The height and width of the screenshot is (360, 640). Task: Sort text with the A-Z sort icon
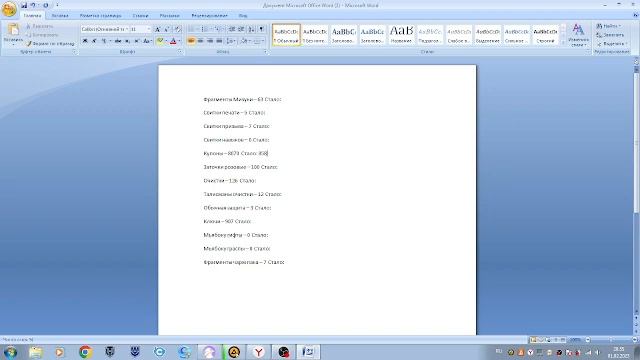tap(251, 29)
